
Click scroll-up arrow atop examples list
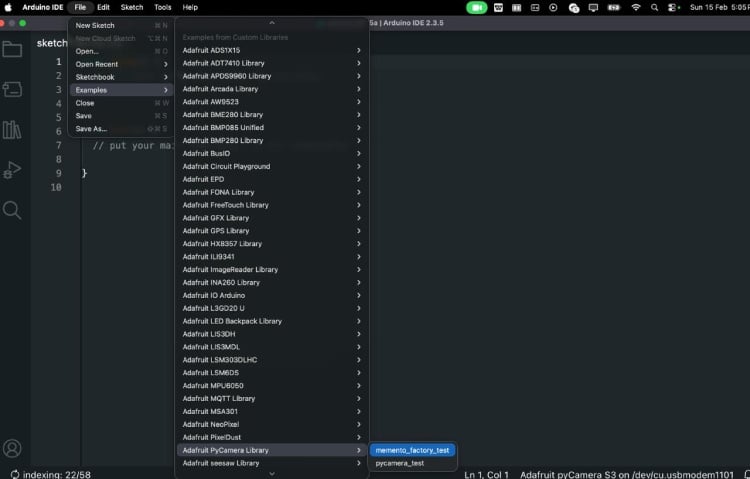pyautogui.click(x=272, y=23)
